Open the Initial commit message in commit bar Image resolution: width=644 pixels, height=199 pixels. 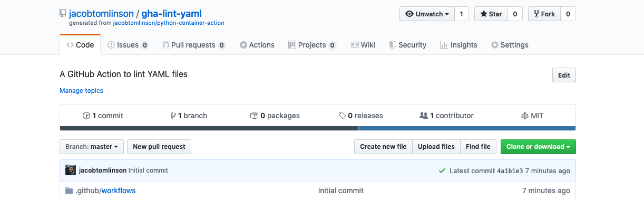click(x=149, y=170)
